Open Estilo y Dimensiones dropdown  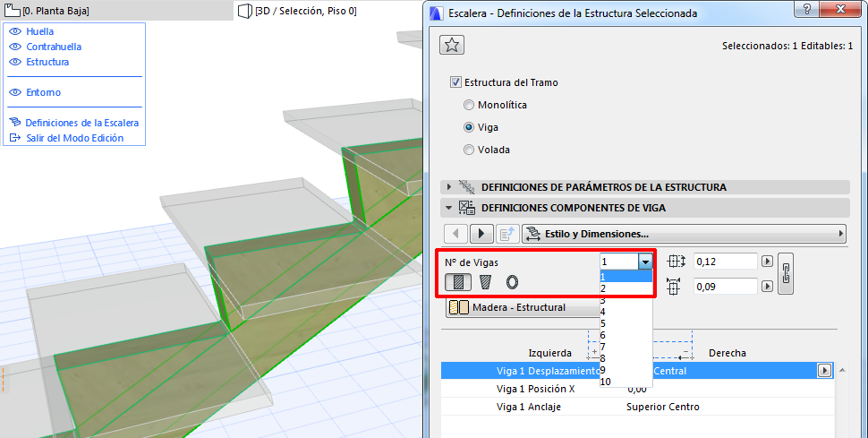click(685, 234)
